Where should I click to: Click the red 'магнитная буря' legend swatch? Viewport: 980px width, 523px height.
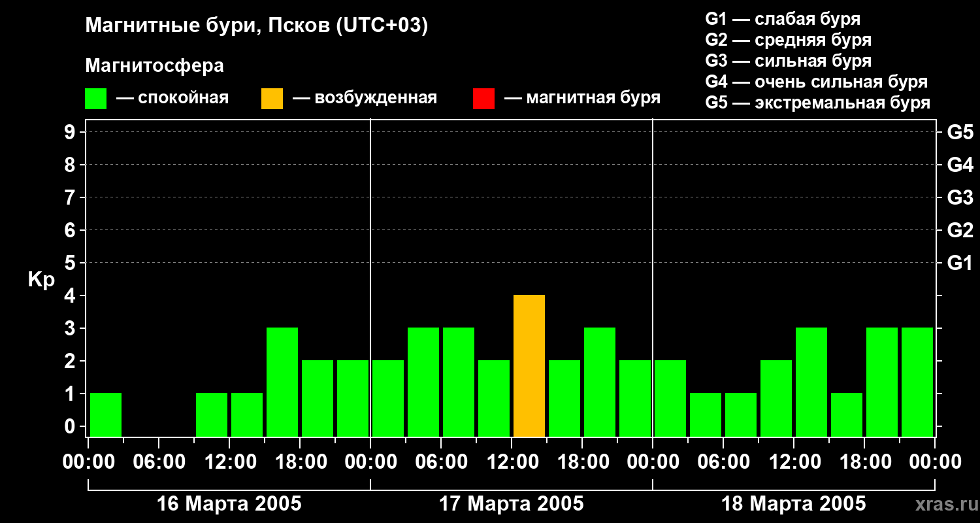483,99
